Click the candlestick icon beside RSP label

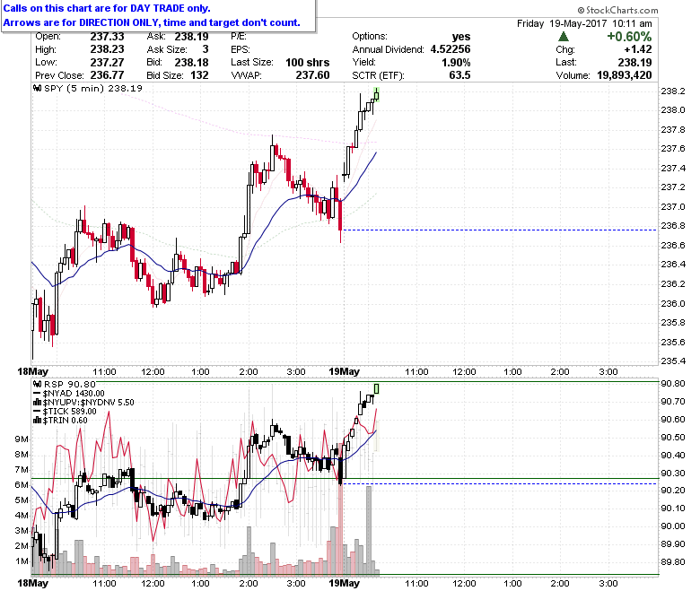(x=38, y=384)
